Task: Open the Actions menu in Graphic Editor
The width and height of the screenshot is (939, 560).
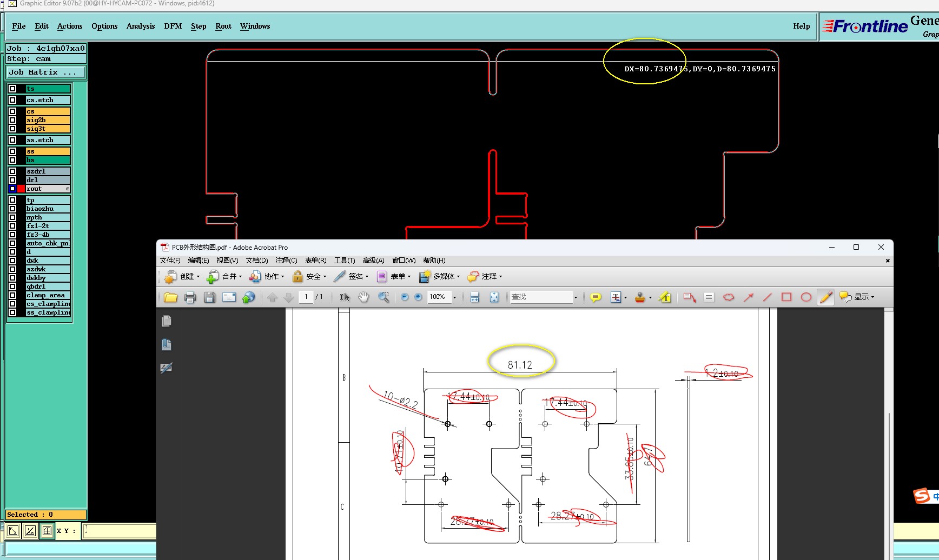Action: click(70, 26)
